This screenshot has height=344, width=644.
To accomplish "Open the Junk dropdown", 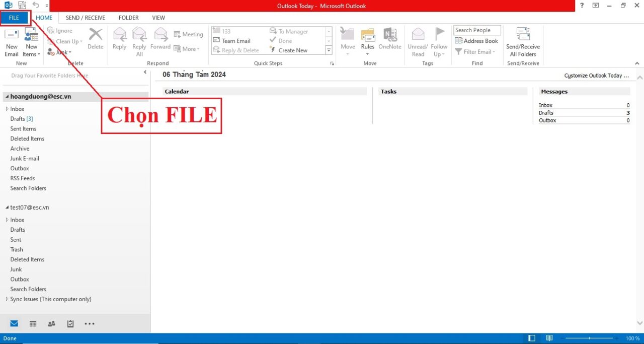I will [59, 52].
